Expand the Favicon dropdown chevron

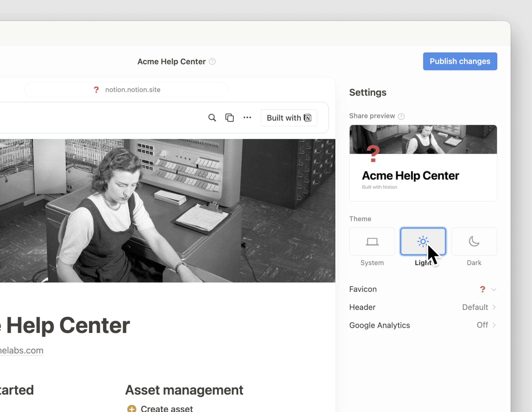click(494, 290)
